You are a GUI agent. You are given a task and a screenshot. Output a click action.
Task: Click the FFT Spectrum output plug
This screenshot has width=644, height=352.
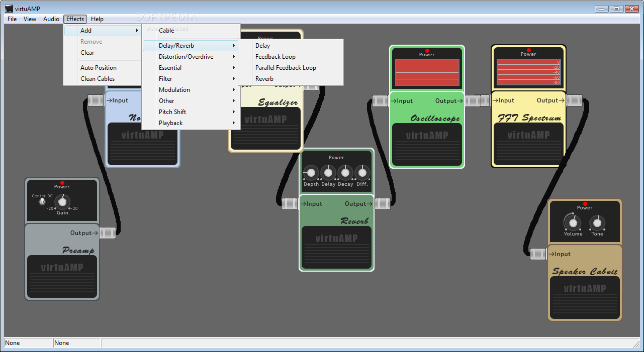[574, 100]
